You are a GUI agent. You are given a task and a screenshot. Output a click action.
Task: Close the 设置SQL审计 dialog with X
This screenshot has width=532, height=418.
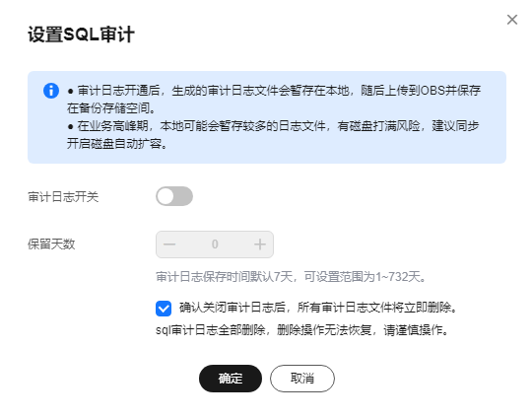pos(512,20)
